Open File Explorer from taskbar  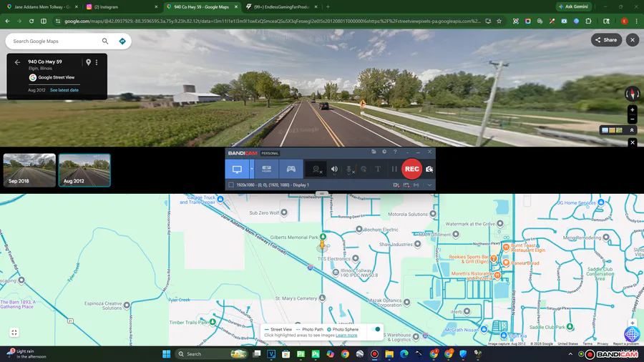[x=389, y=354]
